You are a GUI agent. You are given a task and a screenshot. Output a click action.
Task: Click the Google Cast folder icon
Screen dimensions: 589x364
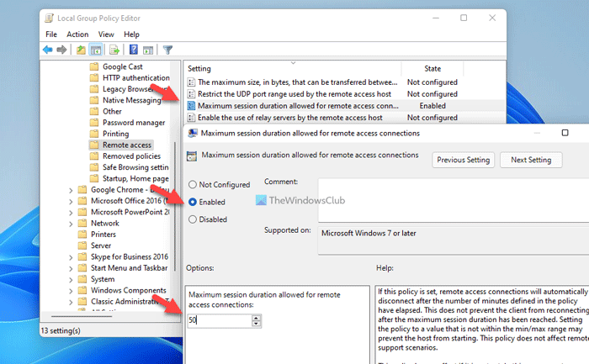(94, 66)
